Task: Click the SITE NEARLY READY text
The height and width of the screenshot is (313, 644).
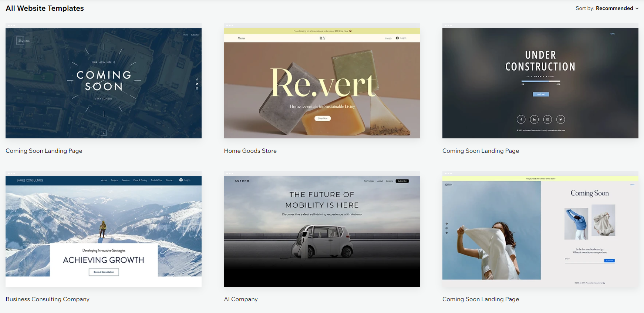Action: 541,77
